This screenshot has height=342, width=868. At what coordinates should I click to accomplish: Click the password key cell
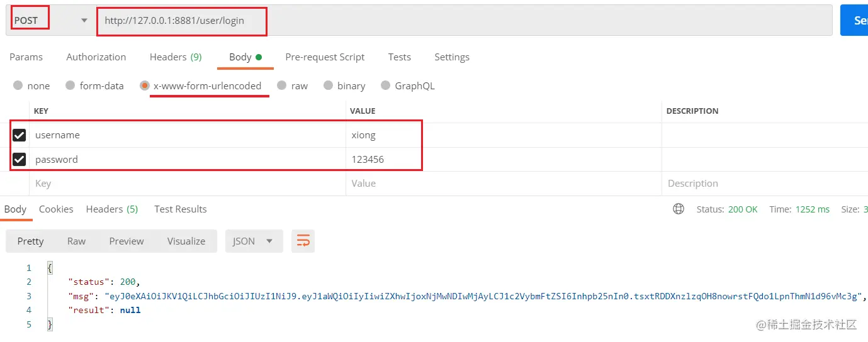[188, 159]
